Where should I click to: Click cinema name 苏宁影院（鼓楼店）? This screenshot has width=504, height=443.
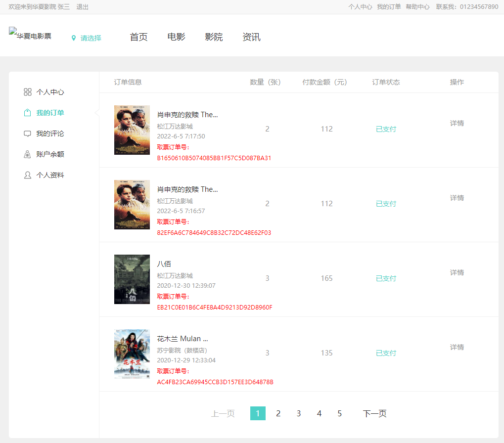182,351
